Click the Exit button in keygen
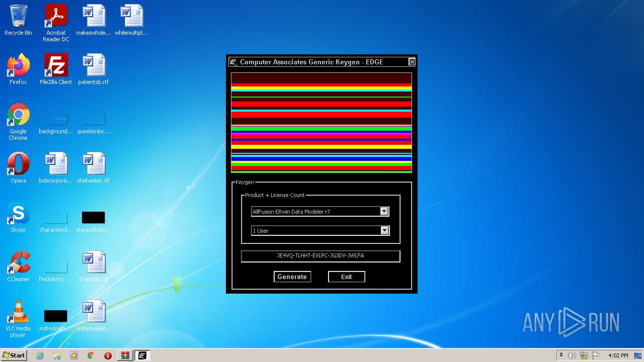The height and width of the screenshot is (362, 644). coord(347,277)
